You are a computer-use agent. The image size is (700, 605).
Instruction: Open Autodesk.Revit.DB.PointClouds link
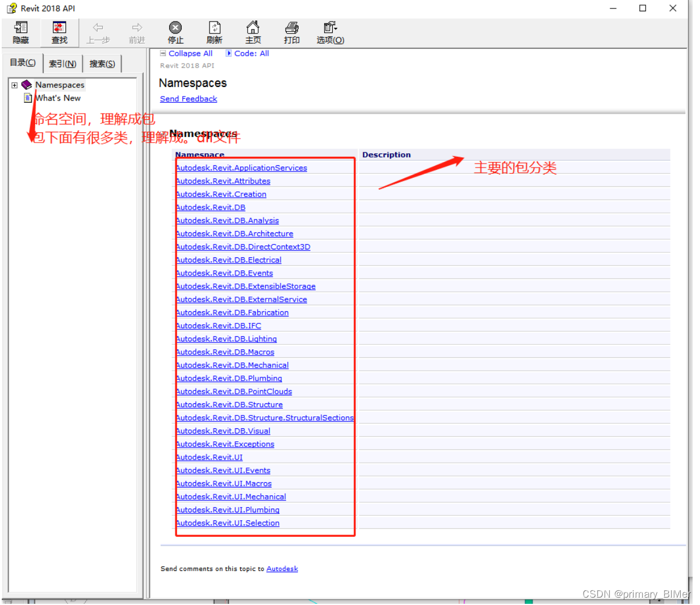click(234, 391)
